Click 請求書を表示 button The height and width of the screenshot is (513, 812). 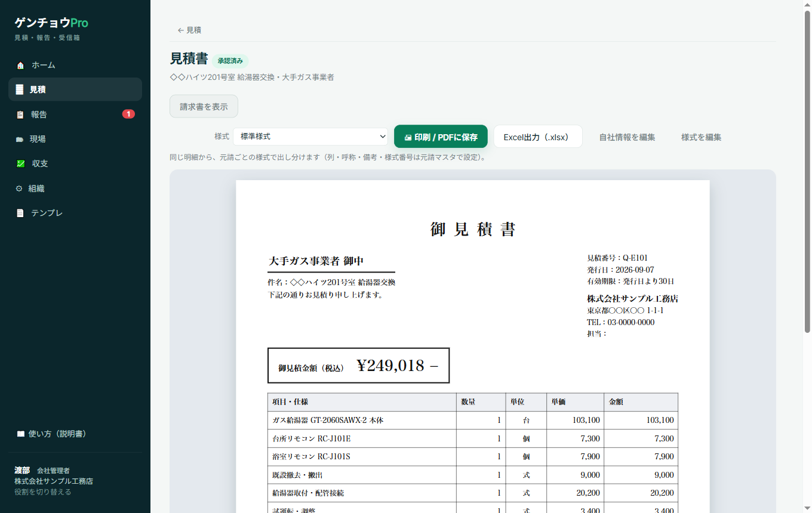pos(204,107)
